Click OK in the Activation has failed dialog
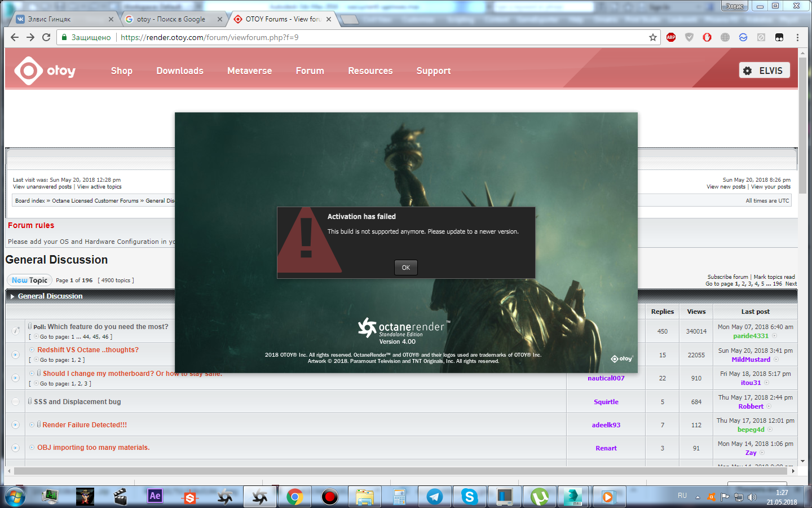 coord(406,268)
